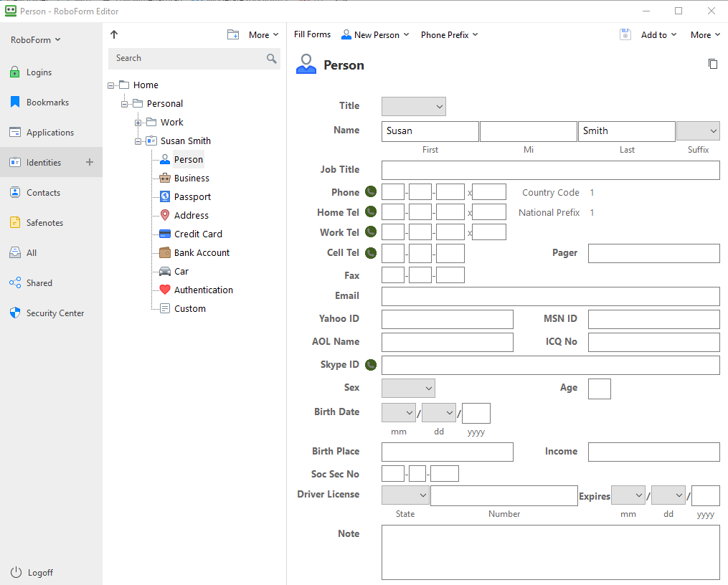Click the search magnifier icon
This screenshot has height=585, width=728.
(x=272, y=59)
